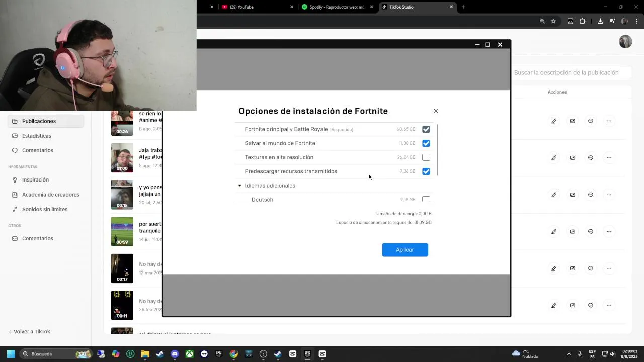Open Google Chrome taskbar icon
The width and height of the screenshot is (644, 362).
[x=233, y=354]
